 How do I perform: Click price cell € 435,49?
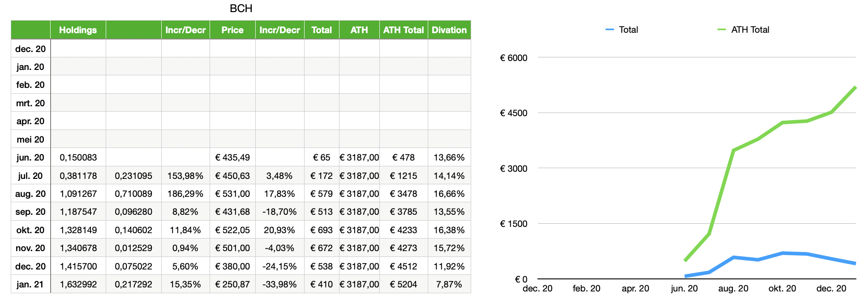click(x=232, y=157)
